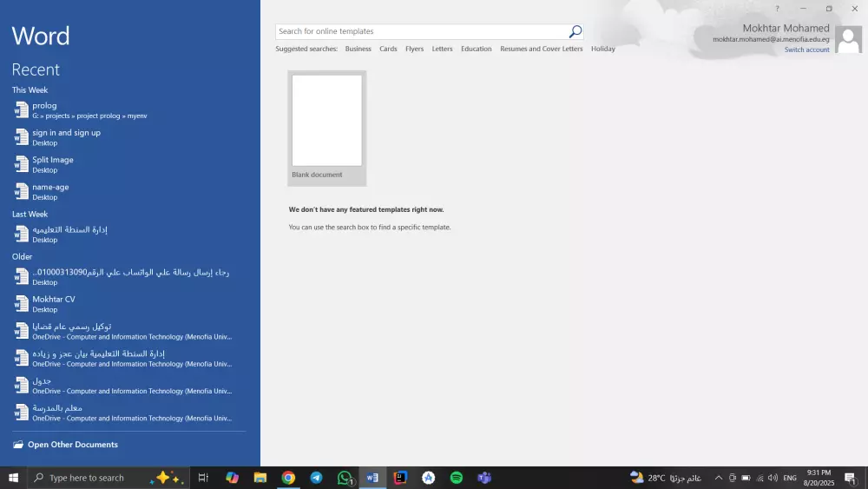Open the Mokhtar CV document
The height and width of the screenshot is (489, 868).
click(x=129, y=304)
